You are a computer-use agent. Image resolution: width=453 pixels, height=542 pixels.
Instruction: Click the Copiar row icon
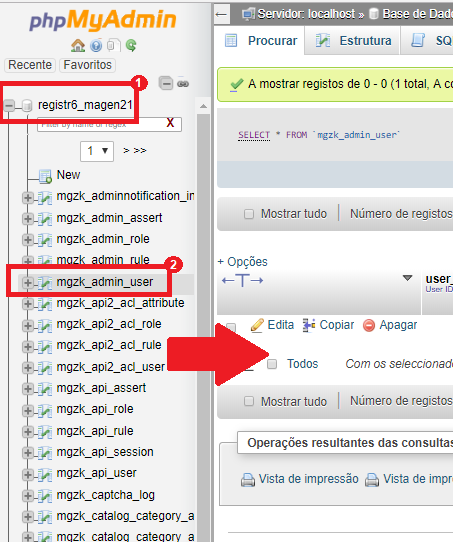309,325
